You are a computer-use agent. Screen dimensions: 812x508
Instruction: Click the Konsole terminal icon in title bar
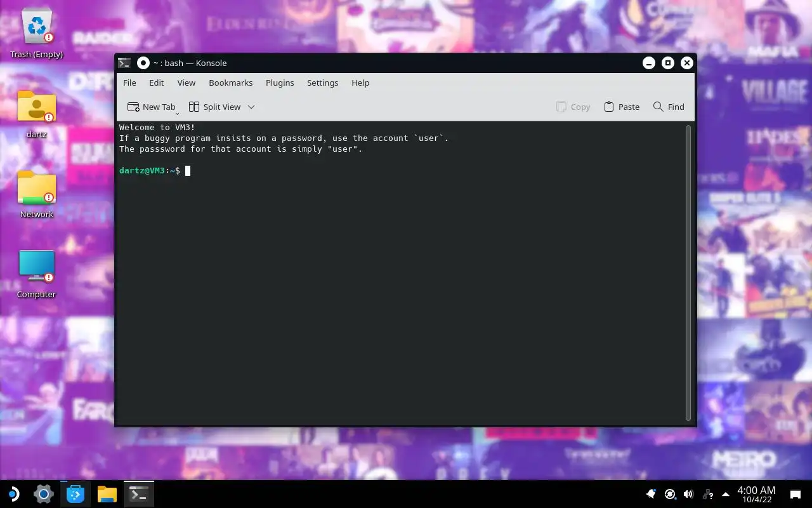(x=124, y=63)
